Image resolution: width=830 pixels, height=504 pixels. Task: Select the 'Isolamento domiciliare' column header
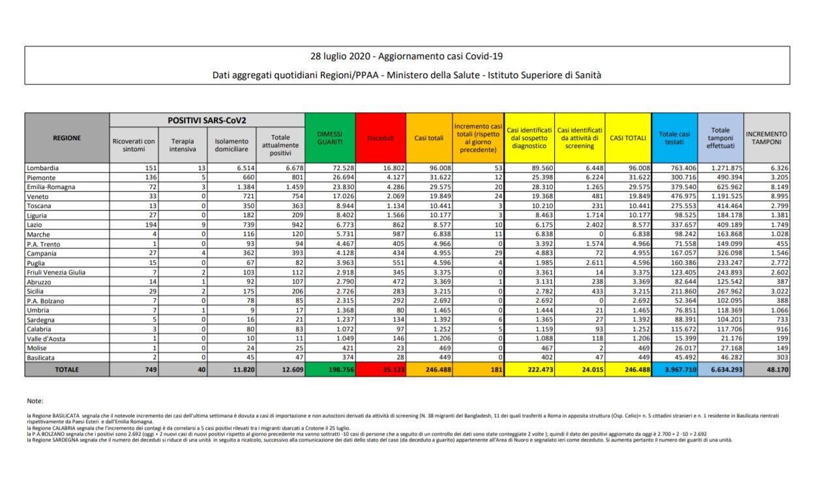click(231, 145)
